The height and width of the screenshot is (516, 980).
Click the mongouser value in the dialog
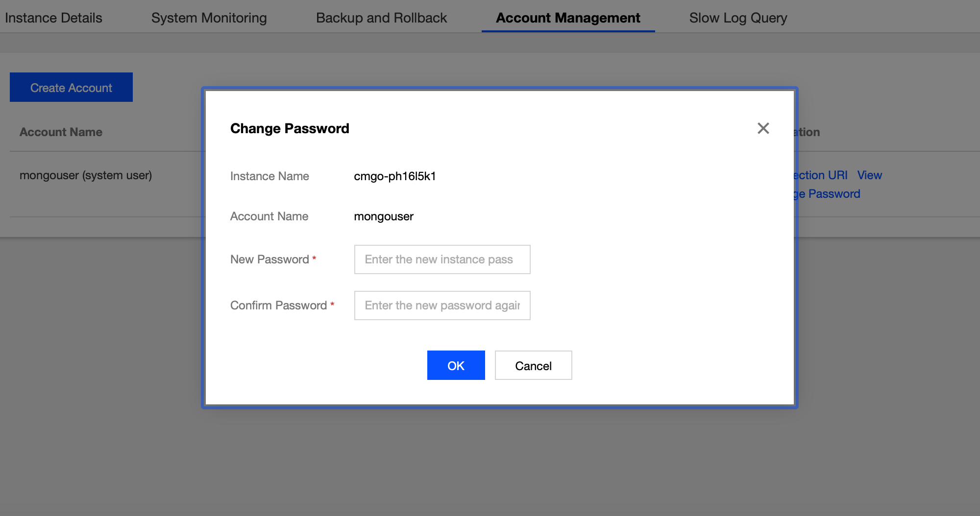[384, 216]
